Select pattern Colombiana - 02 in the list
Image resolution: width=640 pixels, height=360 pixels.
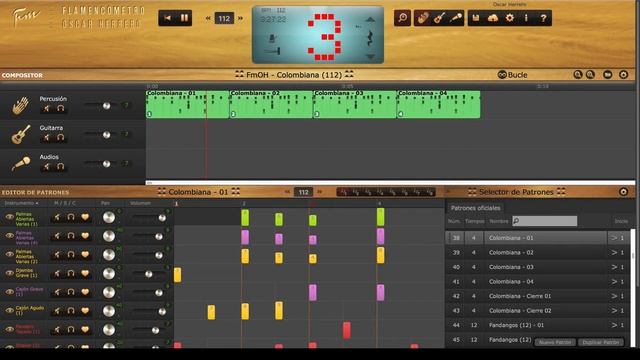pos(538,252)
